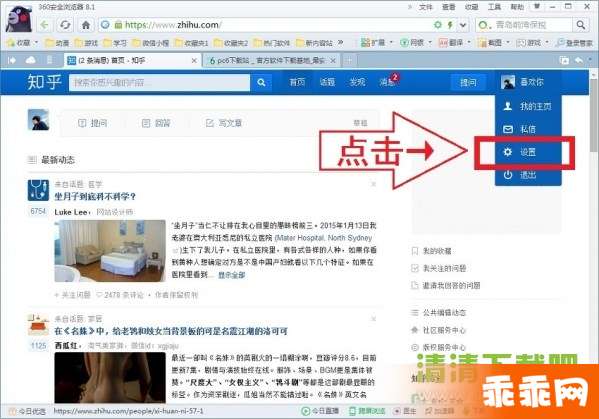Select 私信 envelope item in dropdown
The image size is (599, 419).
coord(528,129)
